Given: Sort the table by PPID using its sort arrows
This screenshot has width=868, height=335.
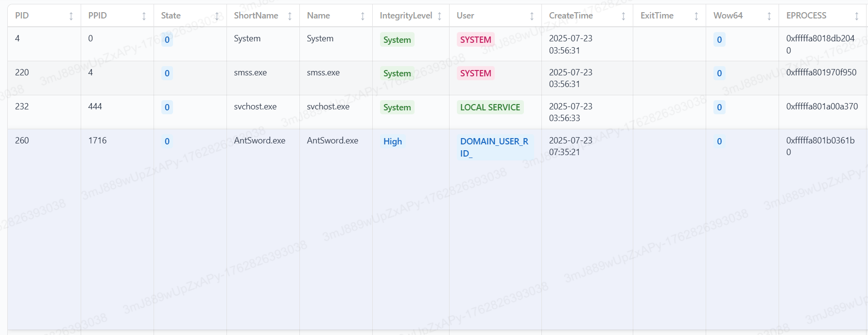Looking at the screenshot, I should coord(144,16).
